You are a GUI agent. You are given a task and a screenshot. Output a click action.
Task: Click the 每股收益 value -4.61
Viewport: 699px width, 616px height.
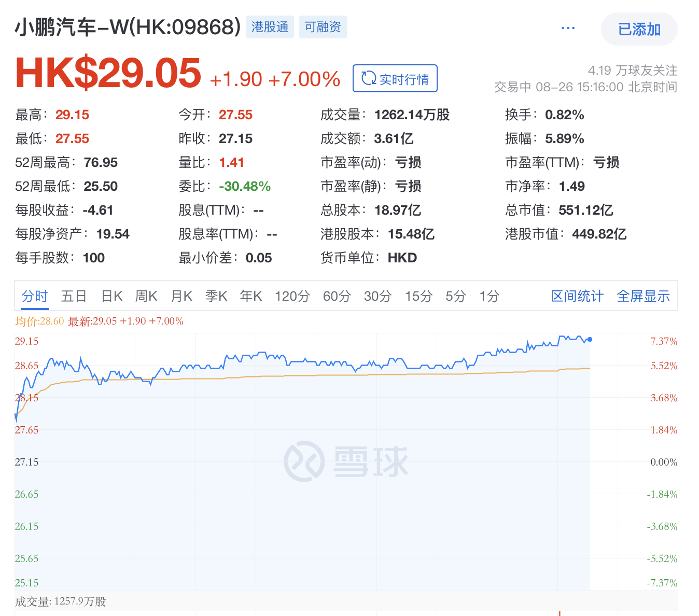click(98, 210)
